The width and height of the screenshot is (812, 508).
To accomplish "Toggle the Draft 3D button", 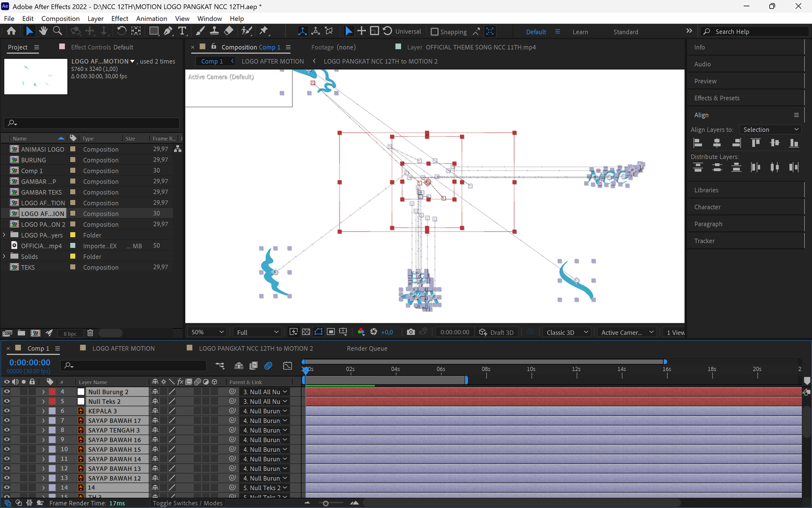I will point(496,332).
